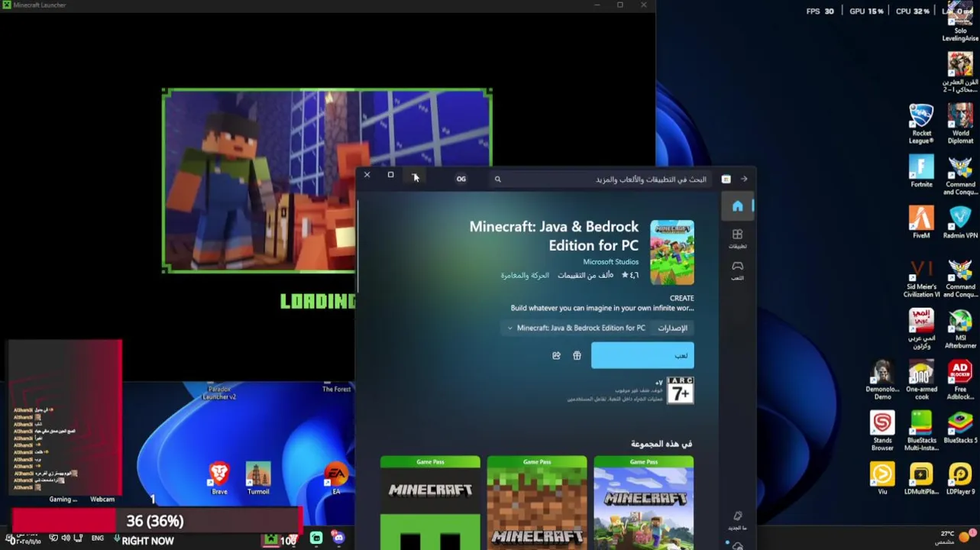Open LDPlayer 9 desktop shortcut
The image size is (980, 550).
point(960,479)
